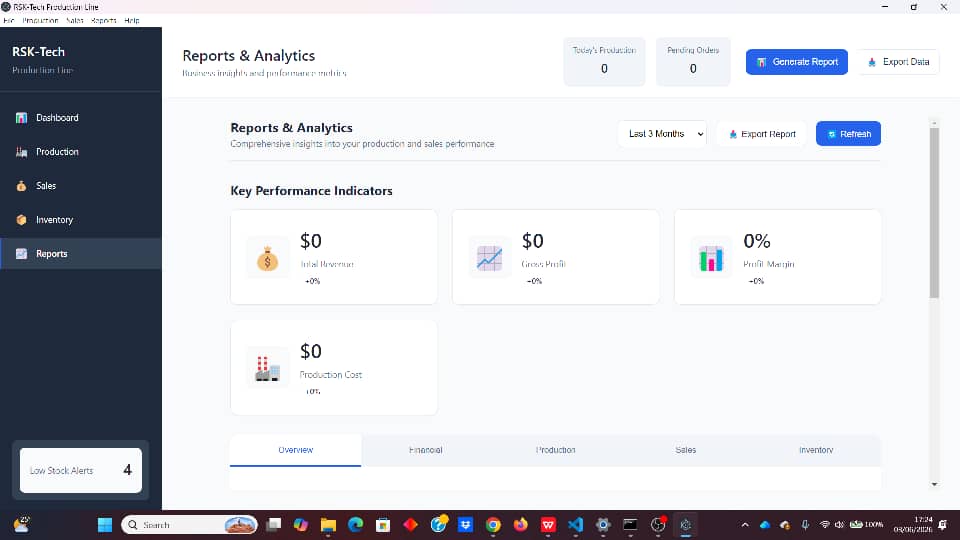Open Task View from the taskbar
Viewport: 960px width, 540px height.
pos(274,525)
